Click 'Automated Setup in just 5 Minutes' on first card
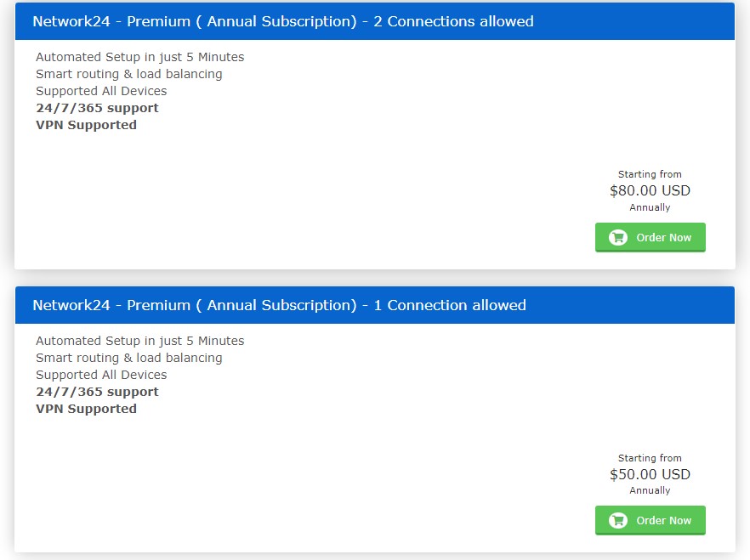 [x=139, y=57]
